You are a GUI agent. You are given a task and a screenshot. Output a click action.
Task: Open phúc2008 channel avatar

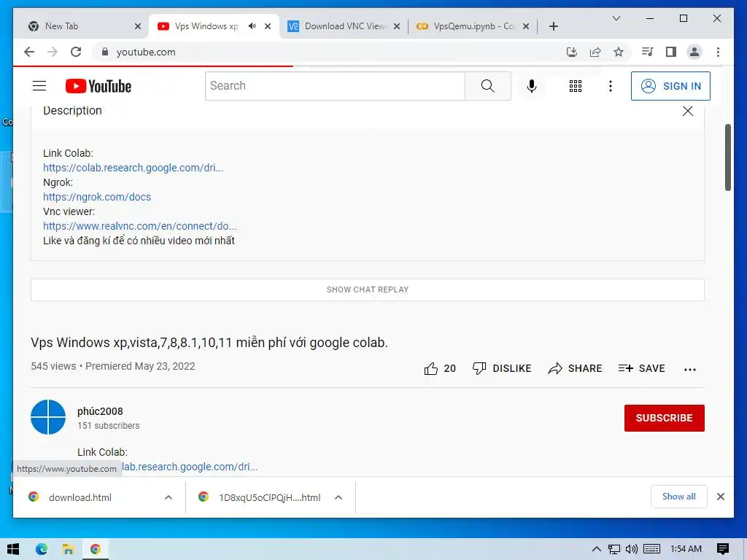click(x=48, y=417)
